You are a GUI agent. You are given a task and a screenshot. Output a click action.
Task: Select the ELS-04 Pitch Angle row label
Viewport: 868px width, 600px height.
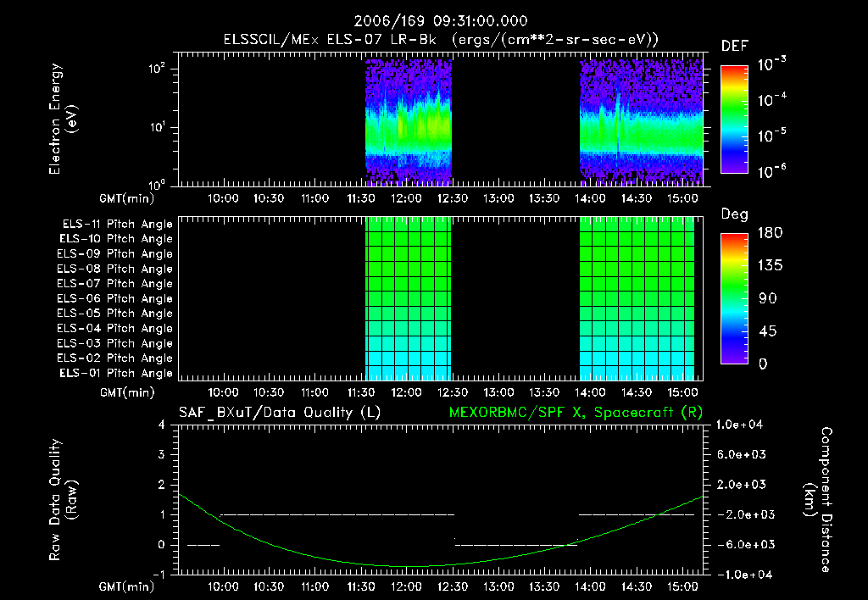[114, 328]
